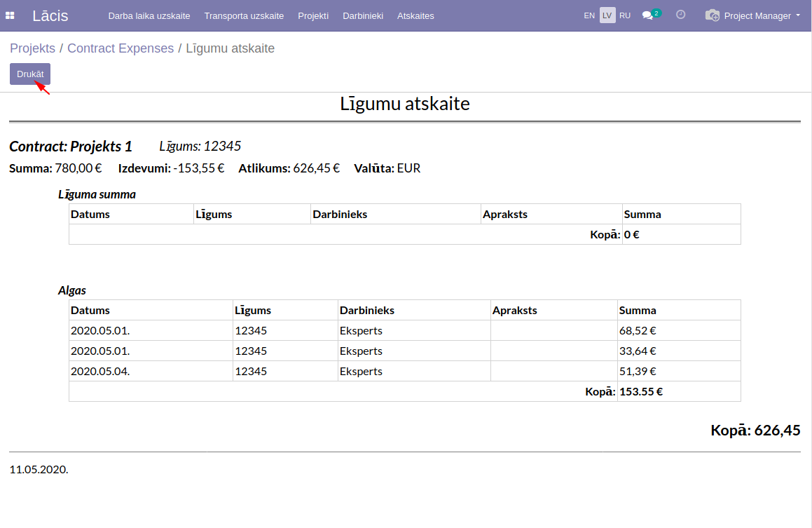Open the Darbinieki menu
This screenshot has height=528, width=812.
click(363, 15)
